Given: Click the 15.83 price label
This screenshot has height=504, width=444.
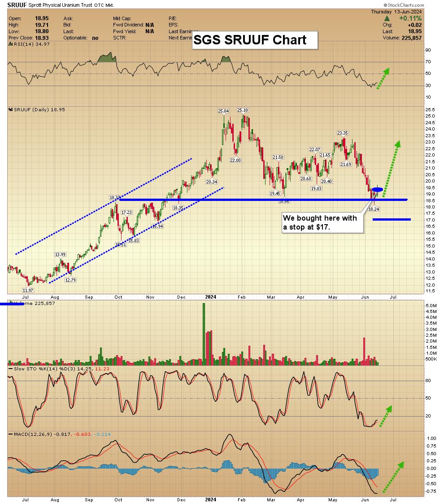Looking at the screenshot, I should (x=134, y=240).
